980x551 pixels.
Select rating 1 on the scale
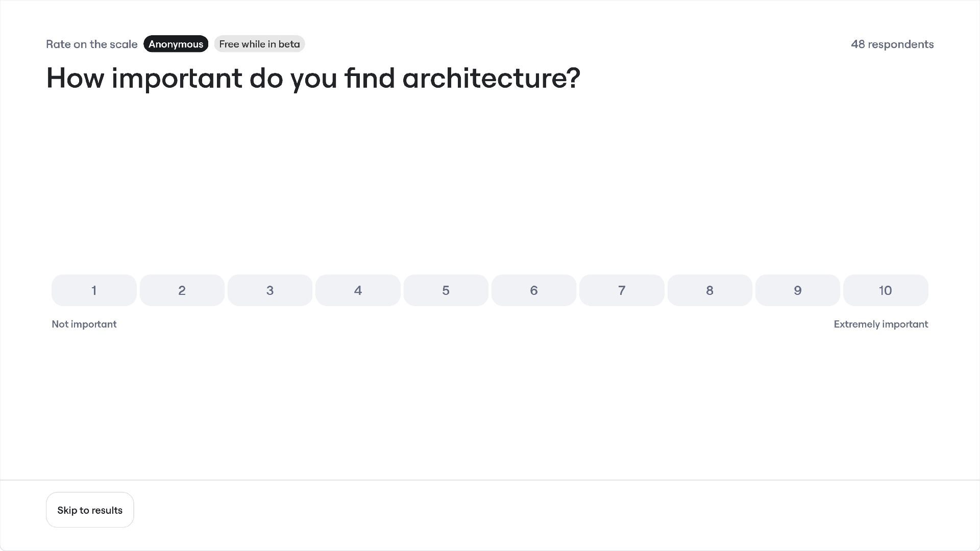[x=94, y=290]
